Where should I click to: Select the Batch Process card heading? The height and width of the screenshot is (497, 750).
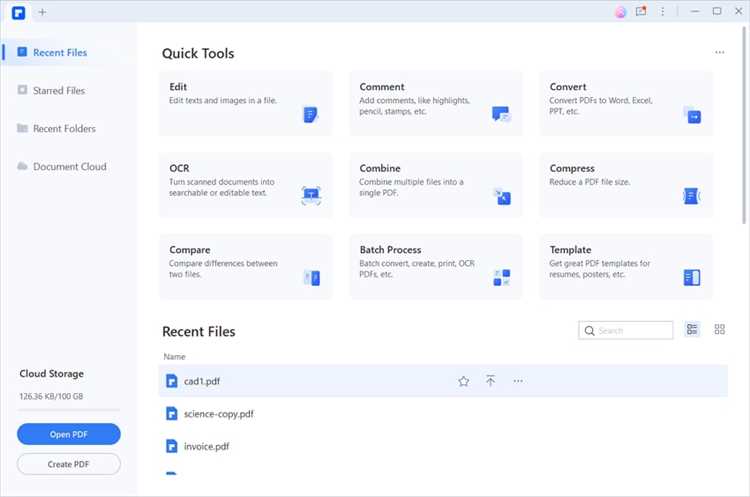390,250
